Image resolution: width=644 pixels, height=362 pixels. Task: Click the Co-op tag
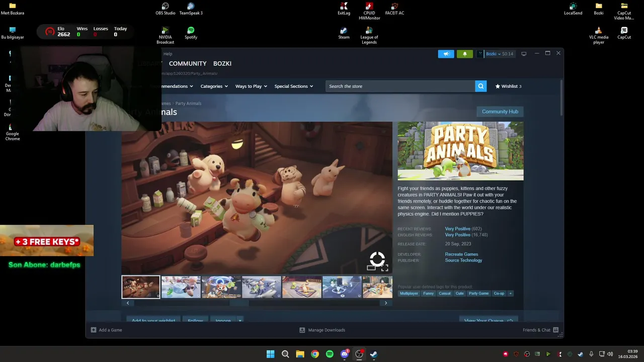pos(499,293)
